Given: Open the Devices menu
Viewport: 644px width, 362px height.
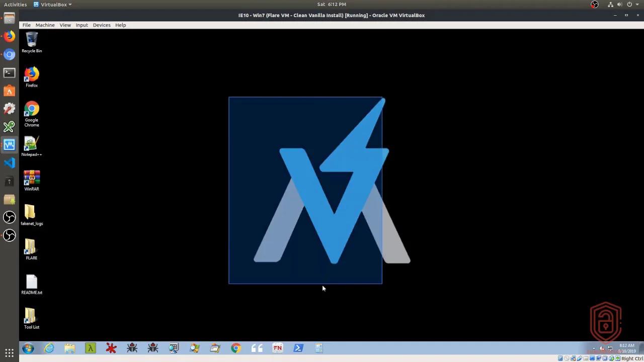Looking at the screenshot, I should click(x=101, y=25).
